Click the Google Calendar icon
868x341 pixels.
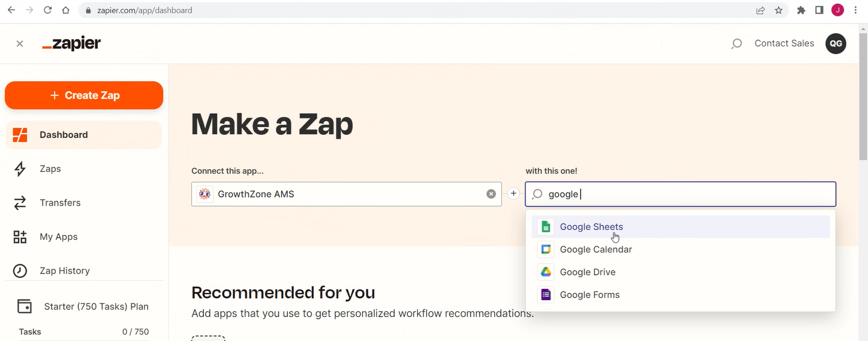pyautogui.click(x=545, y=250)
